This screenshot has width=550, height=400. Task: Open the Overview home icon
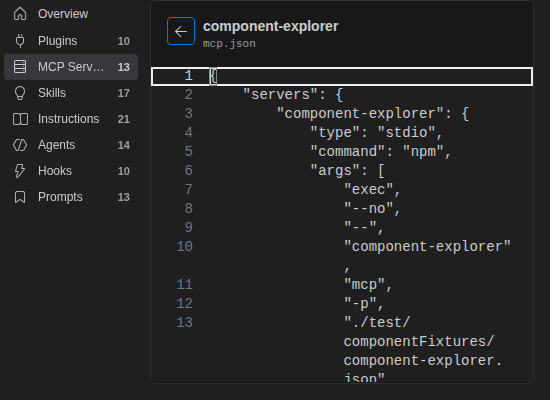[x=20, y=14]
